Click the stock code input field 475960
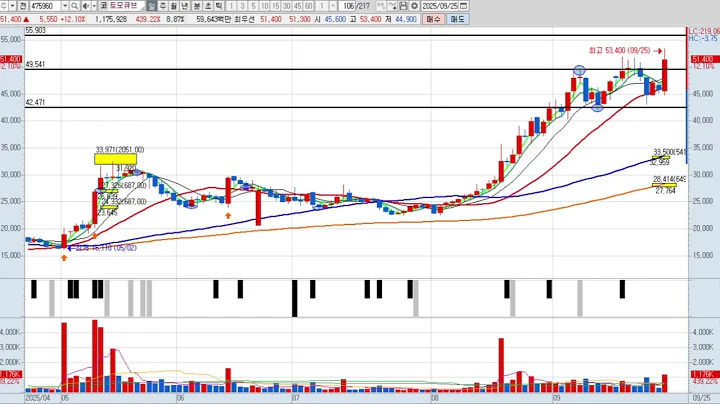This screenshot has width=720, height=404. pyautogui.click(x=45, y=6)
